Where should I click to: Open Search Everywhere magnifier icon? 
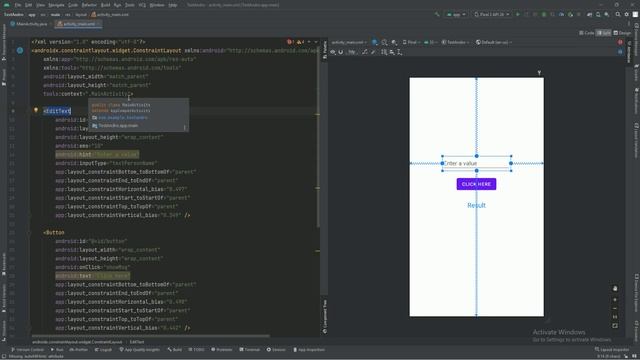[618, 14]
